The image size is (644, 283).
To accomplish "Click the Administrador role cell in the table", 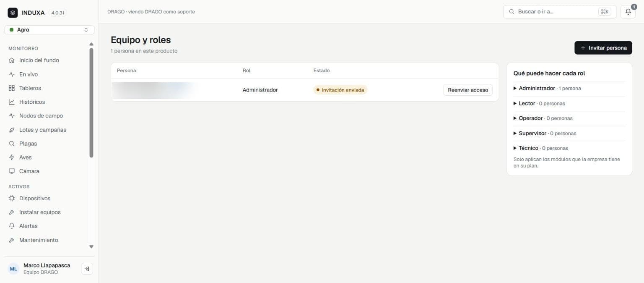I will 260,90.
